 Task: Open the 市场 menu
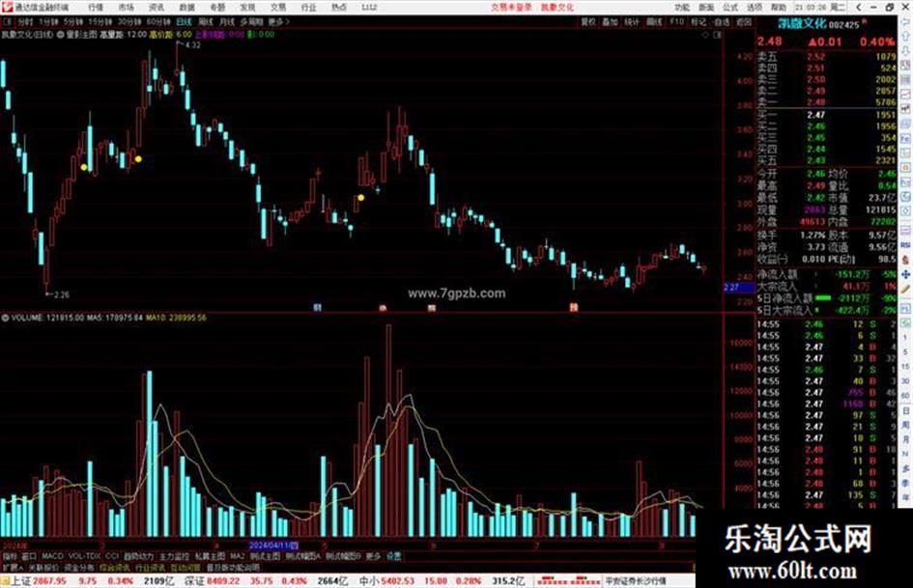tap(126, 8)
